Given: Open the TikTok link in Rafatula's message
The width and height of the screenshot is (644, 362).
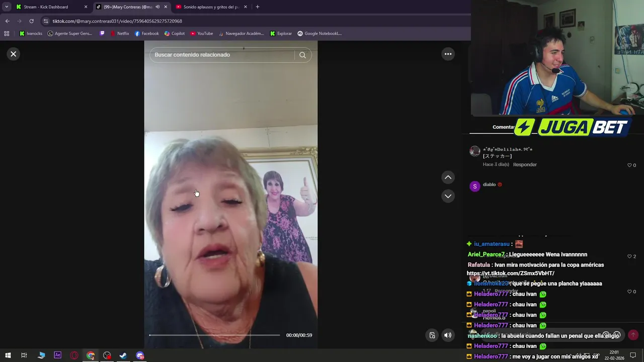Looking at the screenshot, I should 511,274.
